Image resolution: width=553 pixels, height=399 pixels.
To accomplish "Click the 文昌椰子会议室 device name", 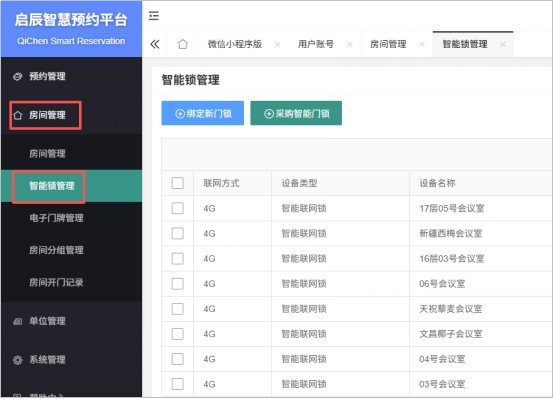I will 451,334.
